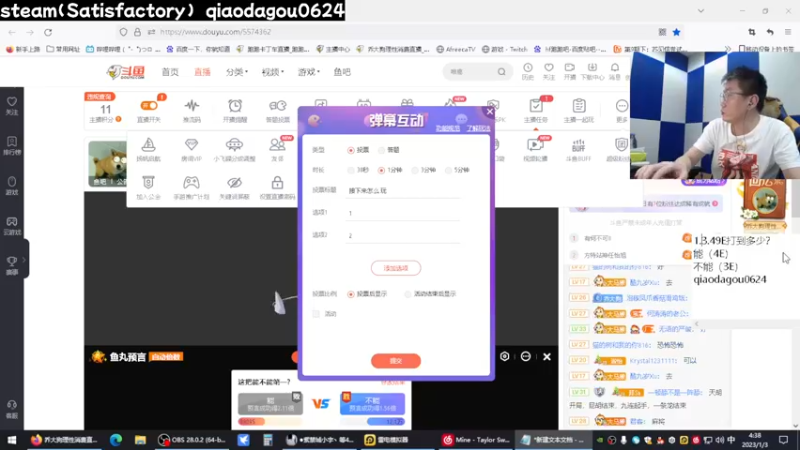Reload the page with browser refresh
The height and width of the screenshot is (450, 800).
pos(48,32)
